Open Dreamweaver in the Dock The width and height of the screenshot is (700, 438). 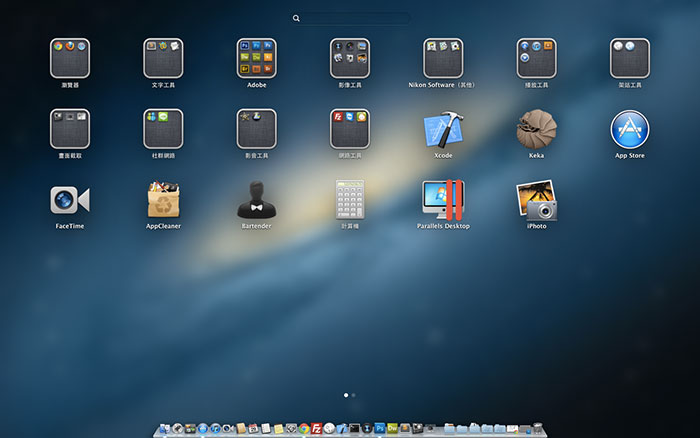coord(392,429)
